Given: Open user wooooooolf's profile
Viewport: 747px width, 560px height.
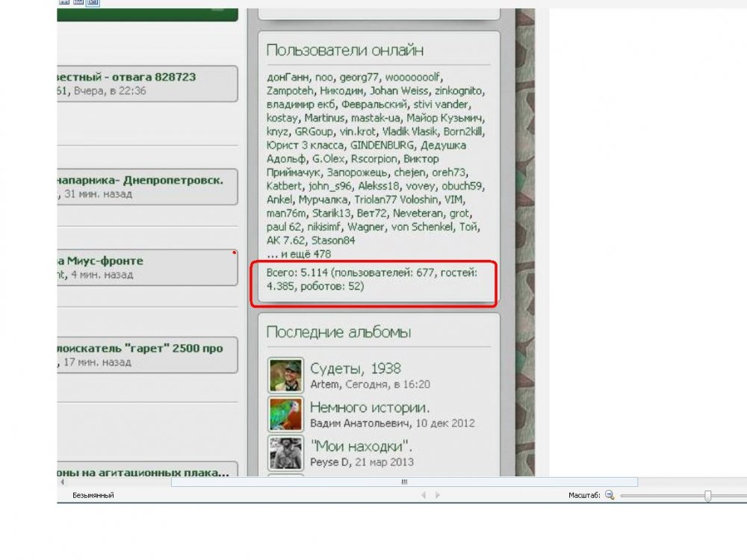Looking at the screenshot, I should pyautogui.click(x=412, y=77).
